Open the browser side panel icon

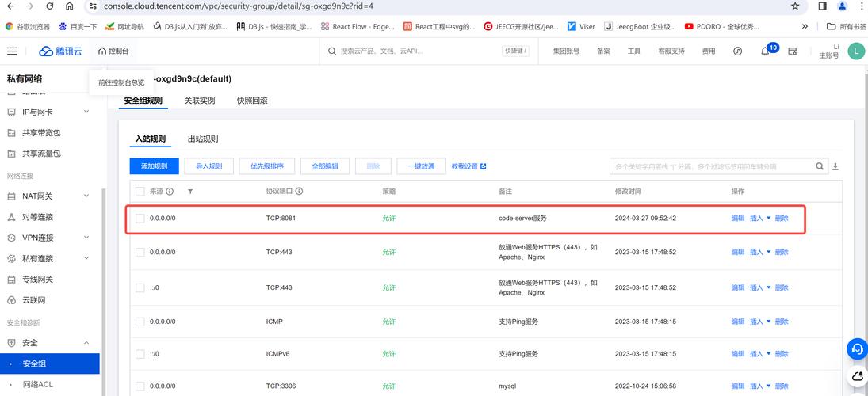[x=823, y=6]
